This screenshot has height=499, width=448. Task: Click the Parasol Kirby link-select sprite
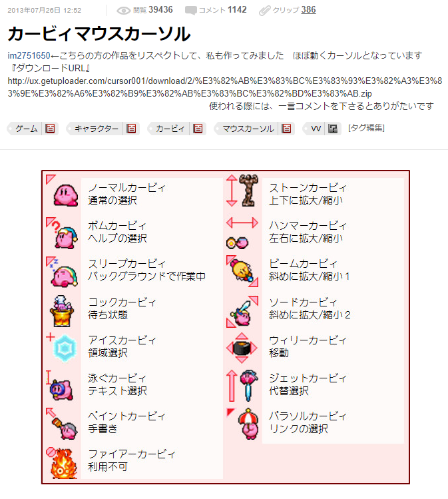click(x=249, y=424)
